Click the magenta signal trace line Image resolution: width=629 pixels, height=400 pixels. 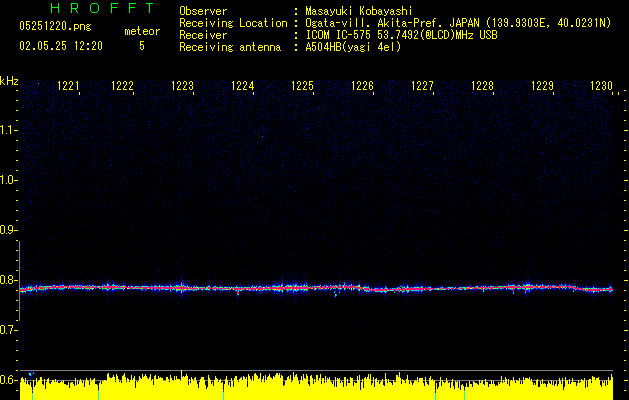tap(300, 288)
